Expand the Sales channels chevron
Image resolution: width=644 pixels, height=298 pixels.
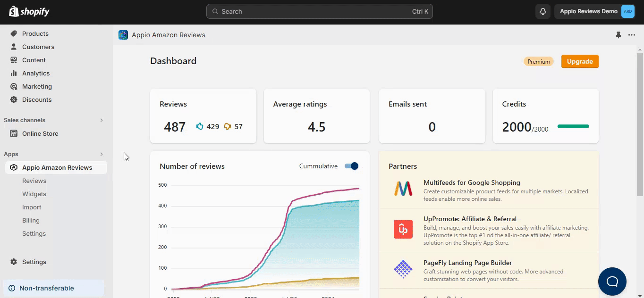(x=102, y=120)
